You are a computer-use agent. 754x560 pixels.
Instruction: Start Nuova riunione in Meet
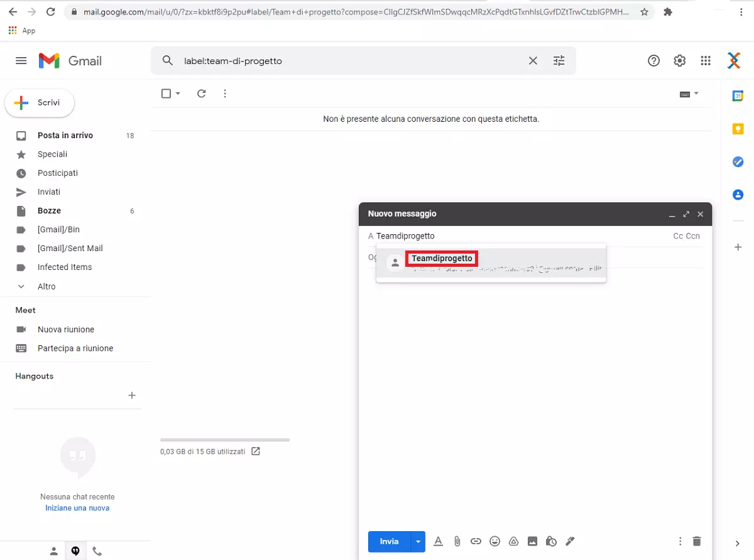point(66,330)
